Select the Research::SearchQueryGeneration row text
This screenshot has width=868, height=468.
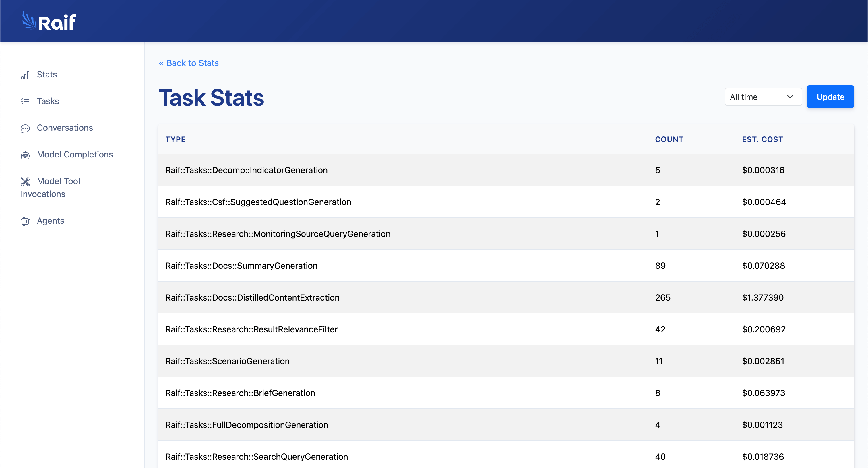(256, 457)
